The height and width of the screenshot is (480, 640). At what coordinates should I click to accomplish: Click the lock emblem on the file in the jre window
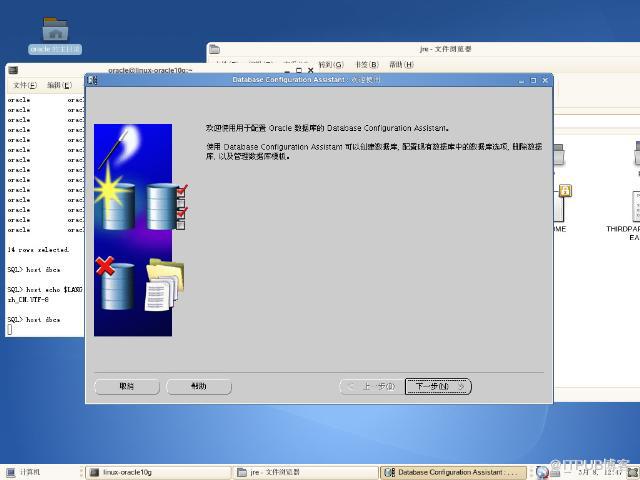(x=565, y=190)
